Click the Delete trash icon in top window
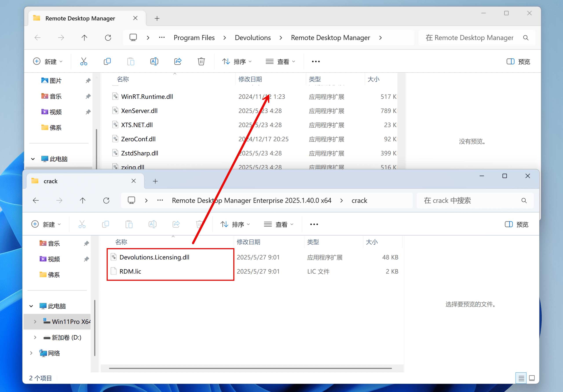 pos(201,61)
